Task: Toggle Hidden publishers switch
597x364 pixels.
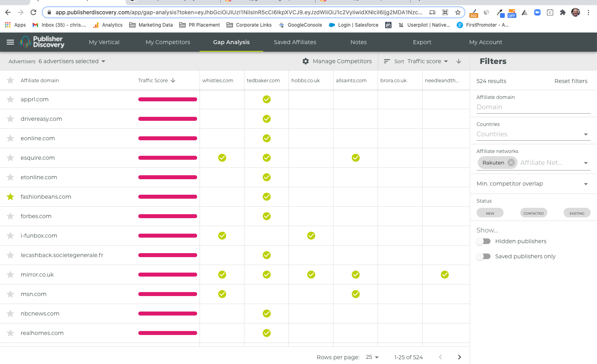Action: pyautogui.click(x=483, y=241)
